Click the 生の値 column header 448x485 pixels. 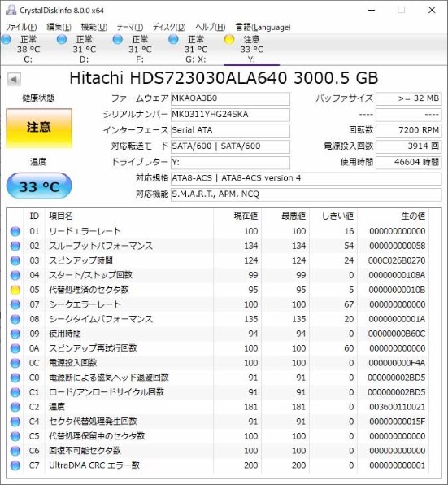pos(413,216)
